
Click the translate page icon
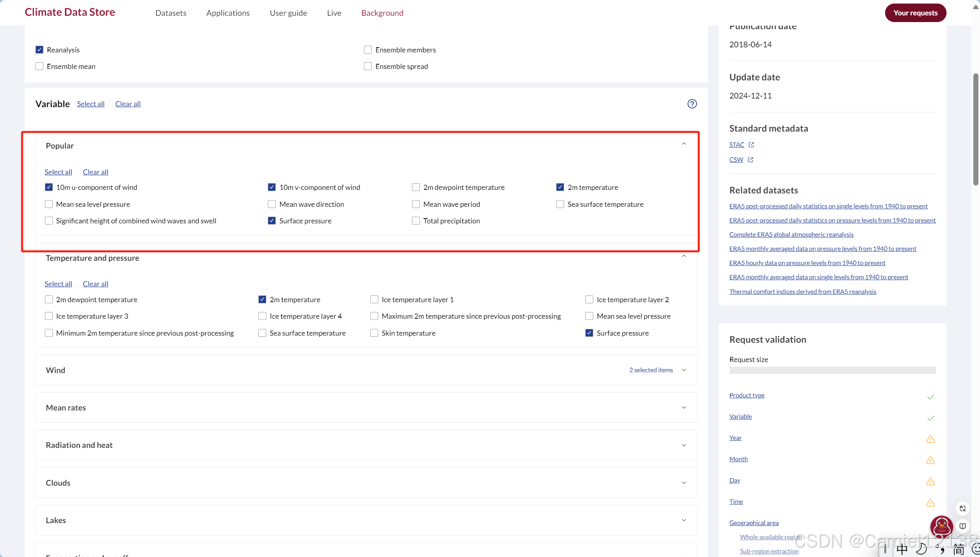pos(963,508)
